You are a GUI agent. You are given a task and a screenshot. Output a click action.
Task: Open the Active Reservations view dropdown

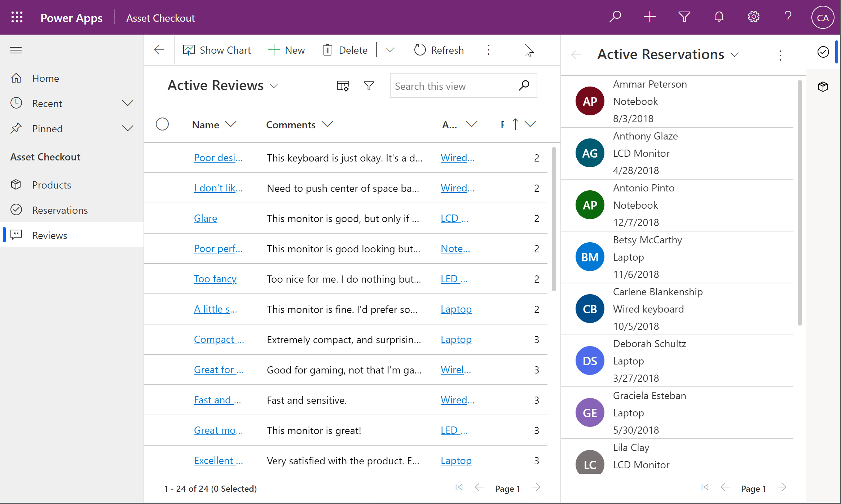pyautogui.click(x=735, y=55)
